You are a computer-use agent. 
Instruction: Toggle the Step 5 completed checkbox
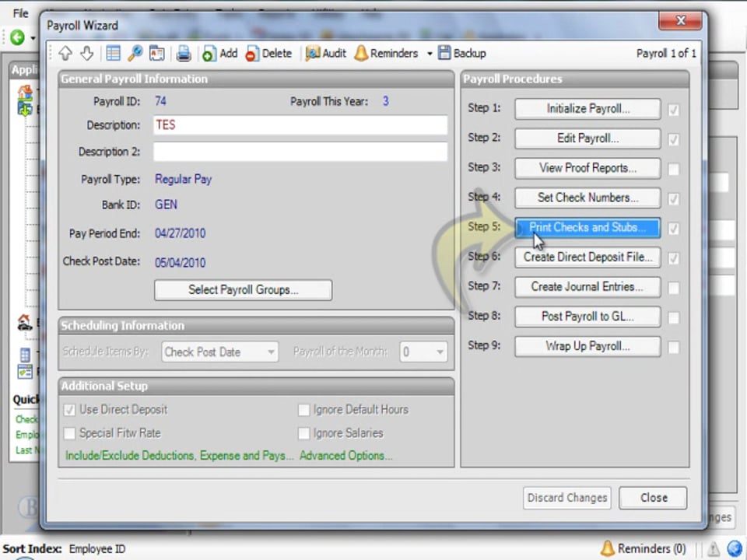(674, 229)
